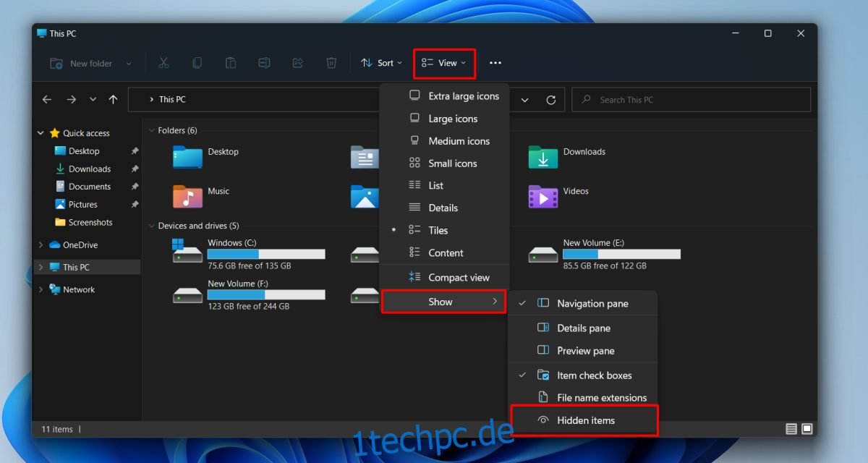Image resolution: width=868 pixels, height=463 pixels.
Task: Click the Windows (C:) capacity bar
Action: click(x=266, y=254)
